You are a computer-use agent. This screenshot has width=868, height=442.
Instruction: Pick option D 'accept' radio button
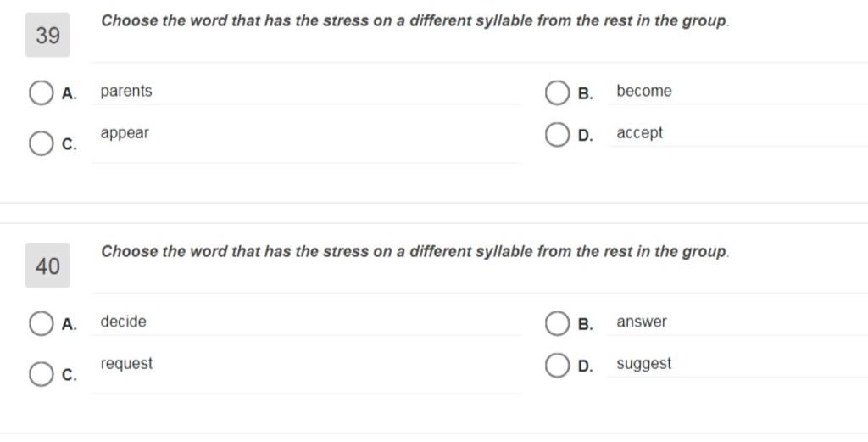point(557,135)
